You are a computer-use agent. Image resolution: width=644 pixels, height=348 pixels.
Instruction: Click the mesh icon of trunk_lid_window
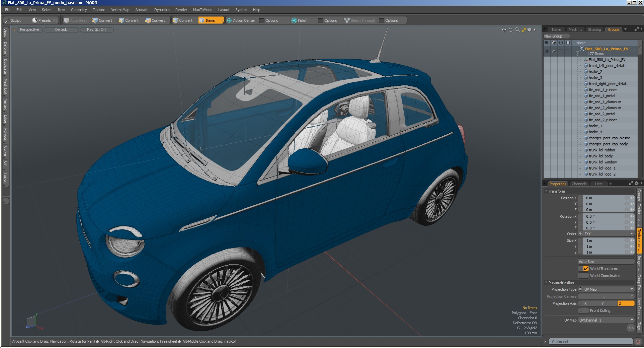(586, 162)
